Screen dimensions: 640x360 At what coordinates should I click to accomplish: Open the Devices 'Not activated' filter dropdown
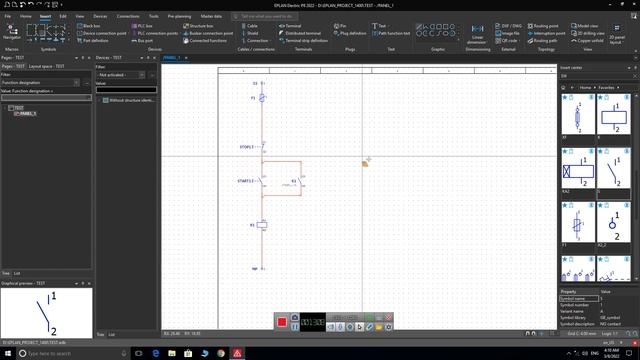point(142,75)
